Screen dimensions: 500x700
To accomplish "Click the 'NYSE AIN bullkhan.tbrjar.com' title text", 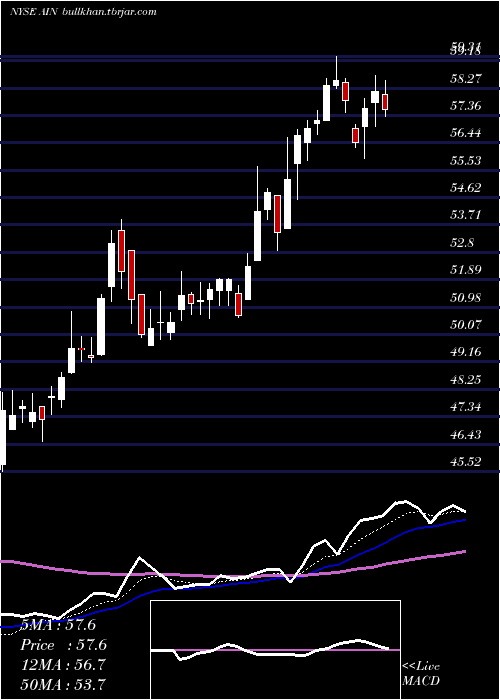I will click(x=83, y=12).
